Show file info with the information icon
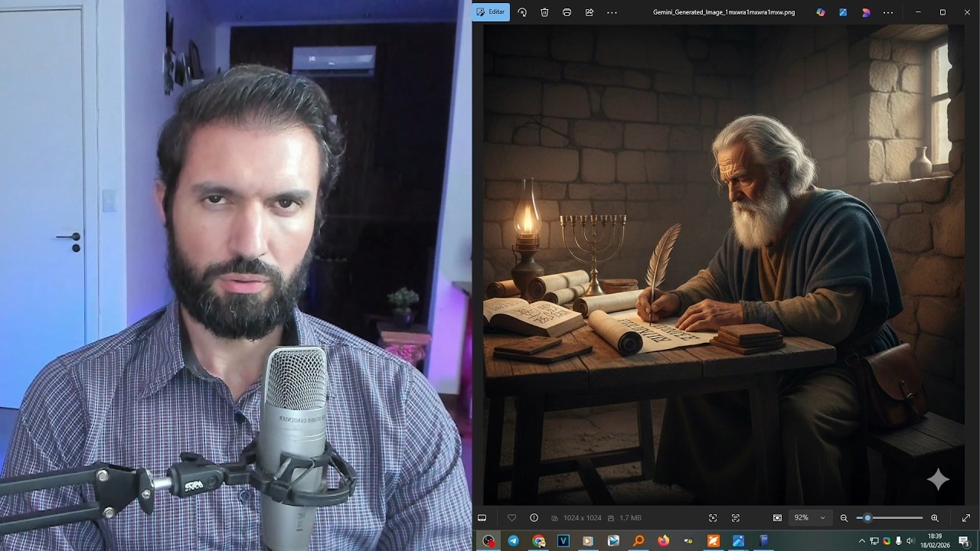The width and height of the screenshot is (980, 551). [x=534, y=518]
